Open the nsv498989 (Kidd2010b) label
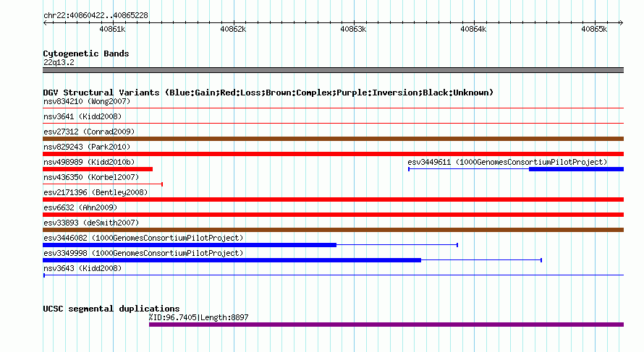Image resolution: width=644 pixels, height=352 pixels. (x=89, y=162)
